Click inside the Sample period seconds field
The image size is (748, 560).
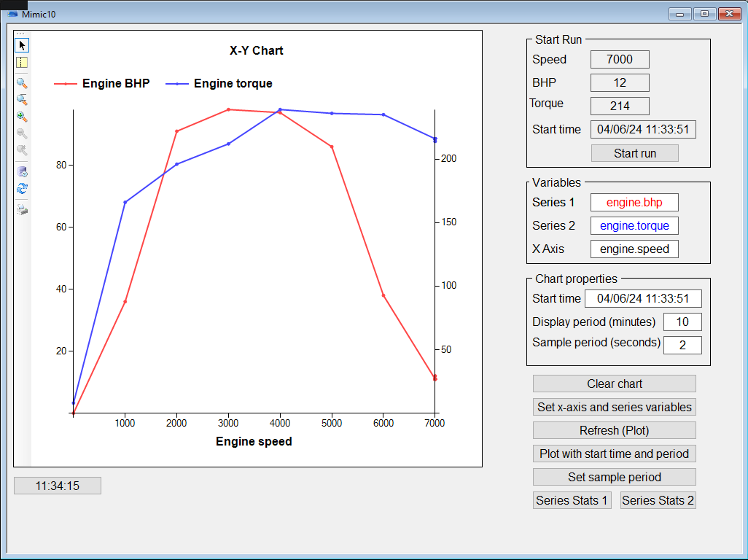click(x=682, y=344)
